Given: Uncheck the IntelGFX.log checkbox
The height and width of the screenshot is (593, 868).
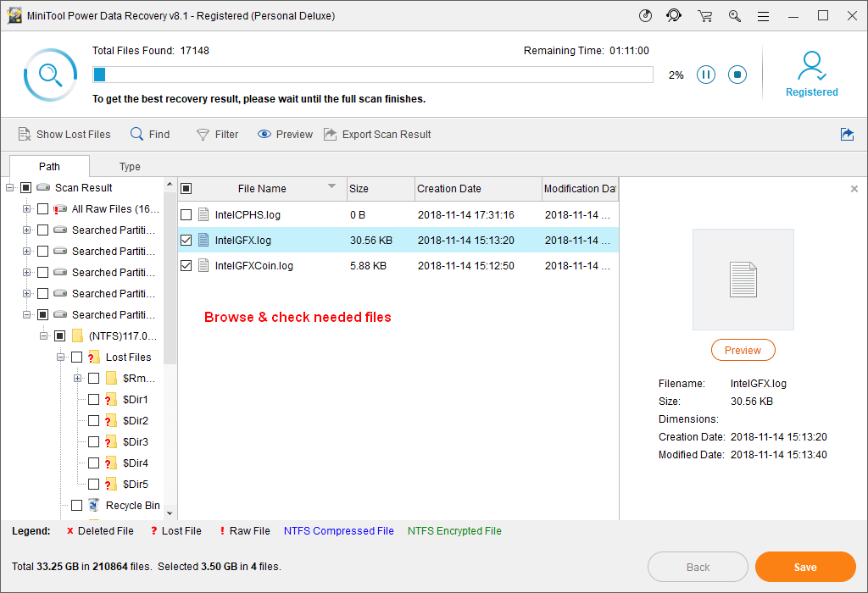Looking at the screenshot, I should pyautogui.click(x=186, y=240).
